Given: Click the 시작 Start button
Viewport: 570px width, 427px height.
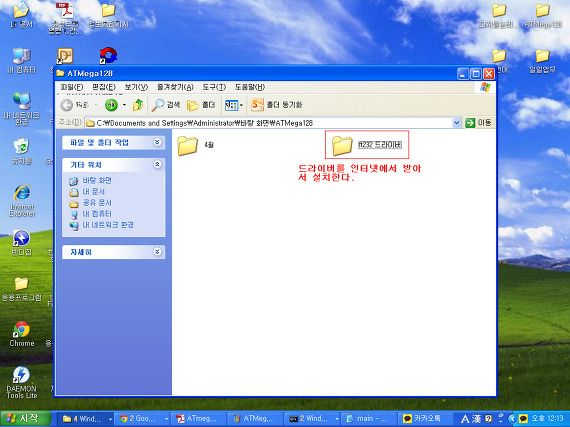Looking at the screenshot, I should tap(25, 419).
